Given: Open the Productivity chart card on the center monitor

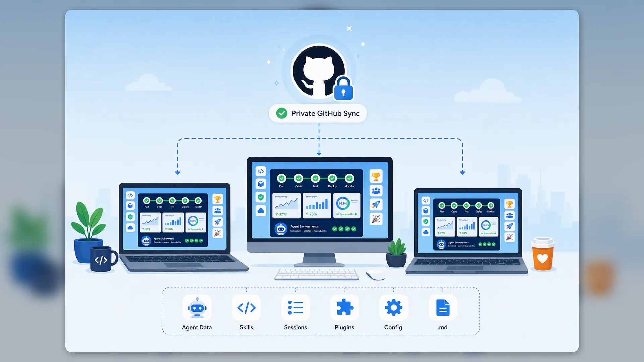Looking at the screenshot, I should tap(286, 205).
